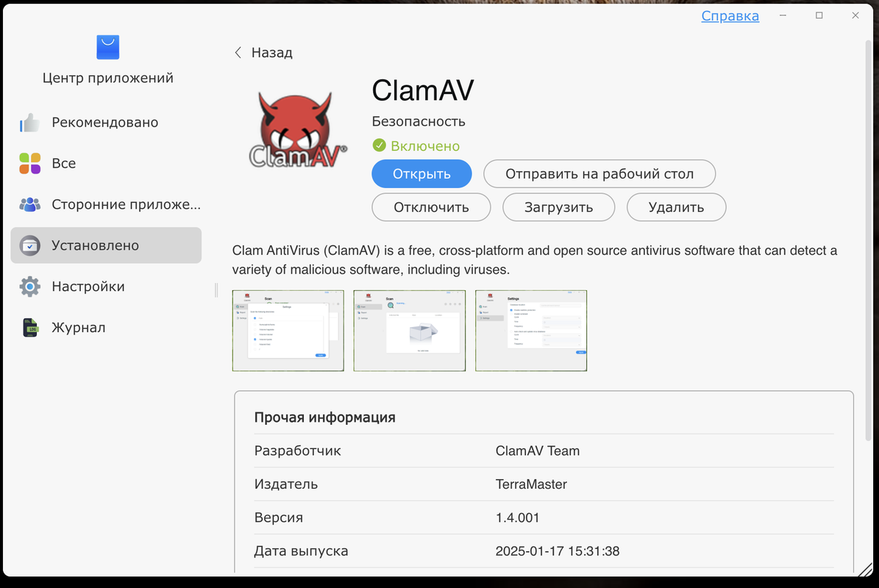Open the Рекомендовано section
The width and height of the screenshot is (879, 588).
[106, 123]
